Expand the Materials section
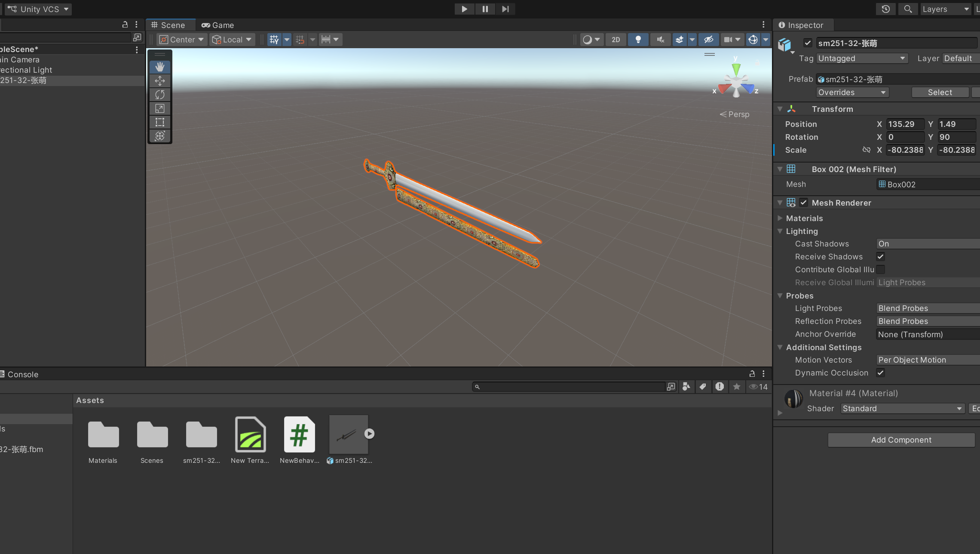Image resolution: width=980 pixels, height=554 pixels. [x=780, y=218]
